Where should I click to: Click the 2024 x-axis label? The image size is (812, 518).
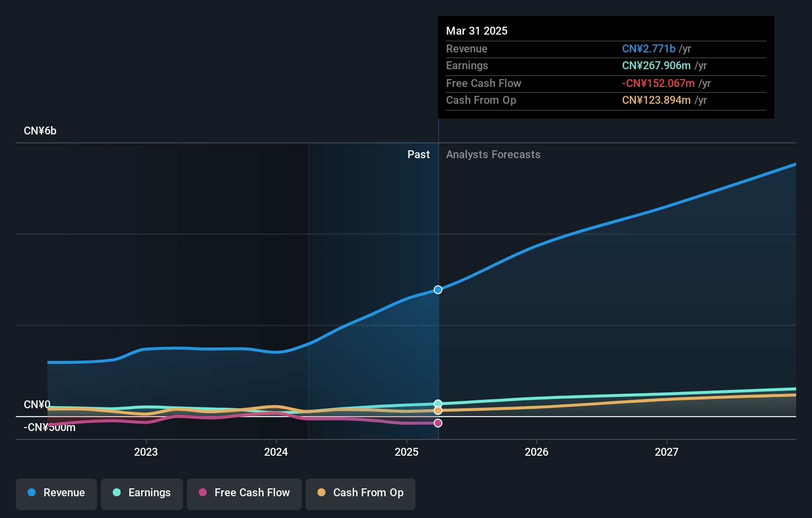(x=276, y=452)
